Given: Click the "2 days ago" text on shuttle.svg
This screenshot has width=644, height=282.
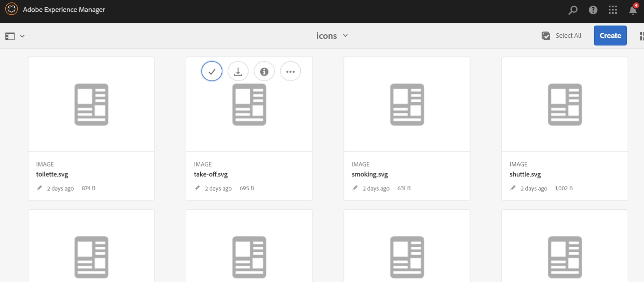Looking at the screenshot, I should pyautogui.click(x=534, y=188).
